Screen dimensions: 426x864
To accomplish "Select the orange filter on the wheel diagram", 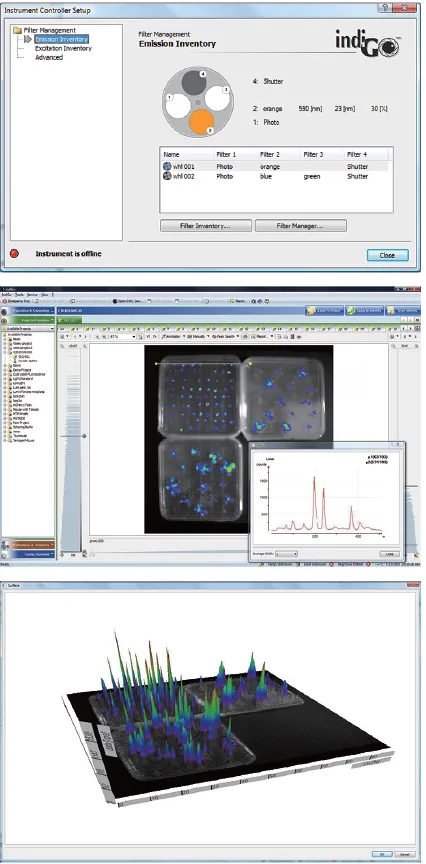I will coord(201,122).
